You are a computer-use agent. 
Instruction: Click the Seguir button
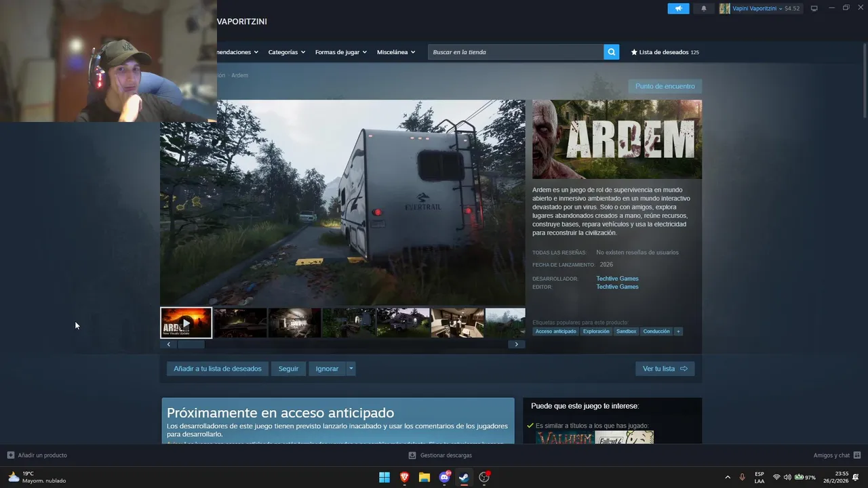(x=288, y=369)
